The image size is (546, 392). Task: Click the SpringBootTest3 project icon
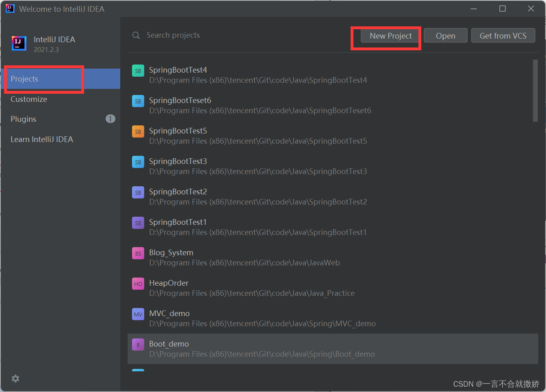click(x=138, y=162)
